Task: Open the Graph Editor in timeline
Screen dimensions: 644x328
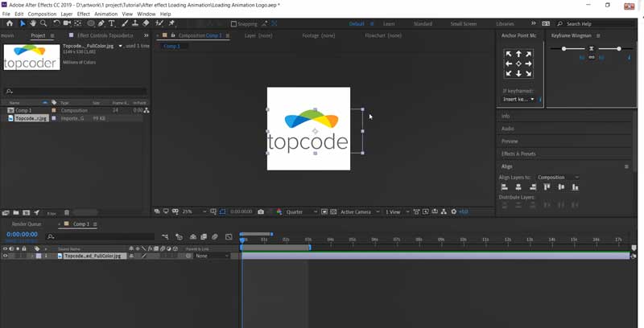Action: coord(229,237)
